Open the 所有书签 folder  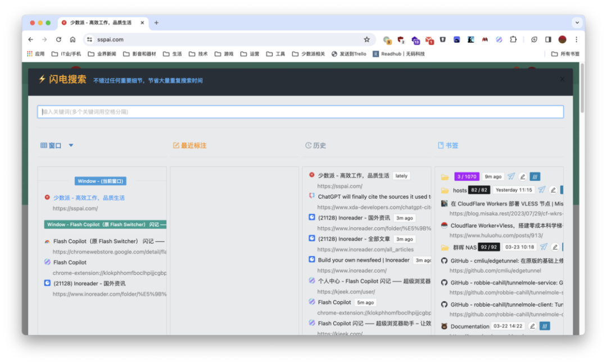click(x=565, y=54)
